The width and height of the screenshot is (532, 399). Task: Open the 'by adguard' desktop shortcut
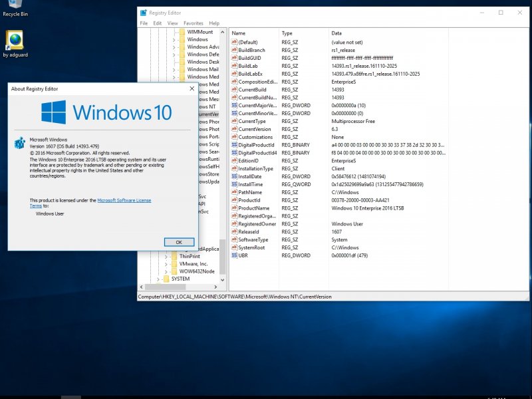pos(15,44)
